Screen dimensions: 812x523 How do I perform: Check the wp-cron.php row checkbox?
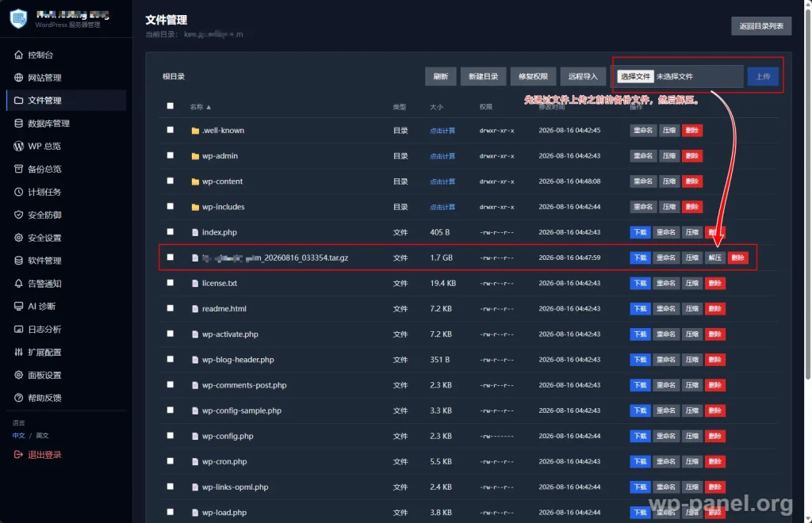(x=170, y=461)
